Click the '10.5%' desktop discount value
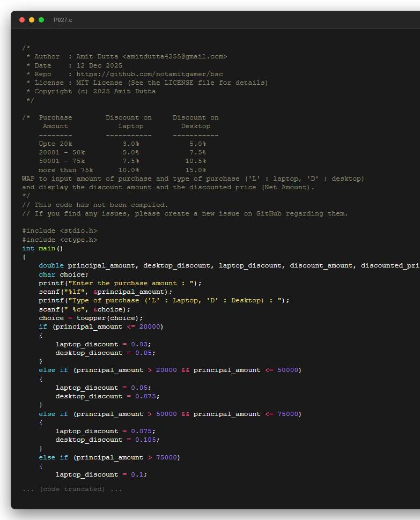Image resolution: width=420 pixels, height=520 pixels. tap(195, 161)
